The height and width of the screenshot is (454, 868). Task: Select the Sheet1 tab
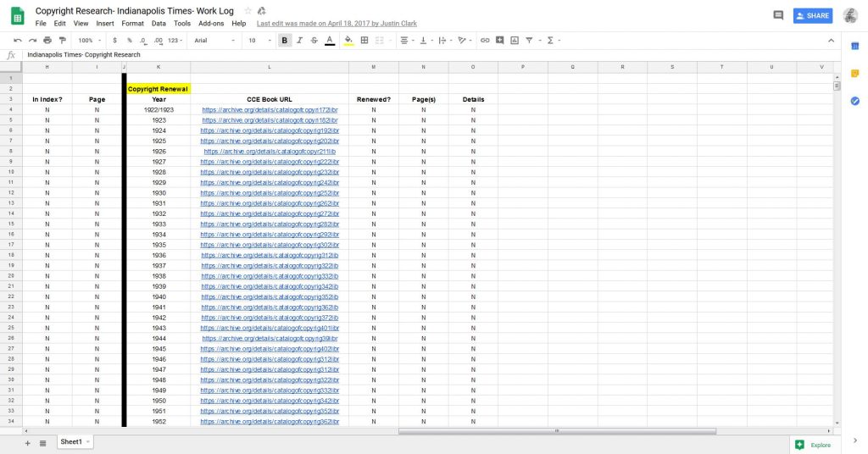pyautogui.click(x=75, y=442)
